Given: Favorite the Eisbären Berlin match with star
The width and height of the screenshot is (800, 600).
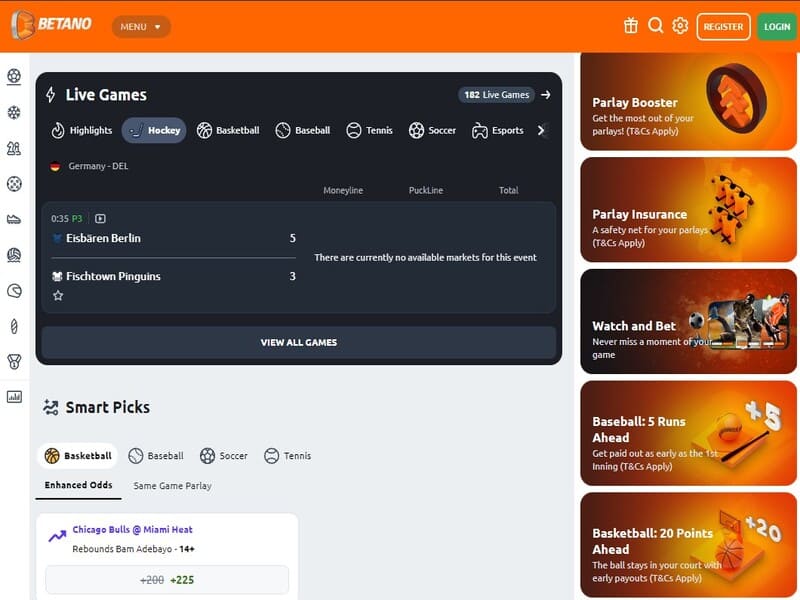Looking at the screenshot, I should pos(58,296).
